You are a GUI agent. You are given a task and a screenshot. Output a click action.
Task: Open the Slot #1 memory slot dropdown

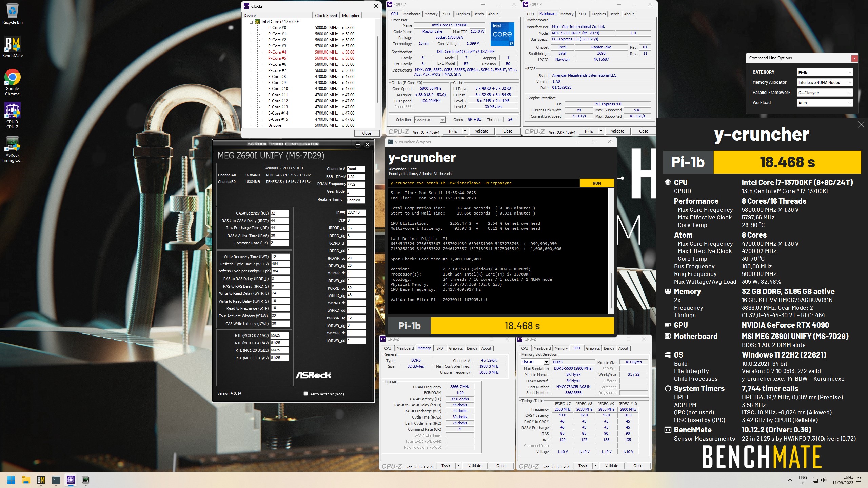tap(535, 362)
